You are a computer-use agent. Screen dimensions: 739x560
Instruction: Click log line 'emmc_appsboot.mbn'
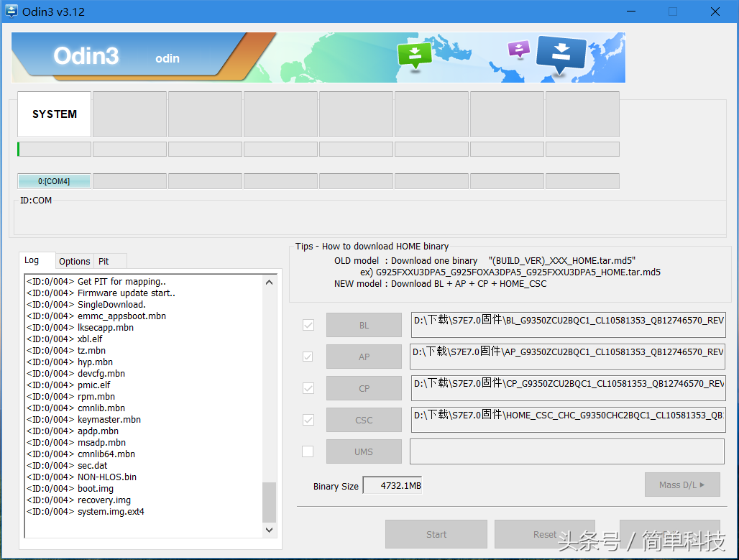click(96, 316)
